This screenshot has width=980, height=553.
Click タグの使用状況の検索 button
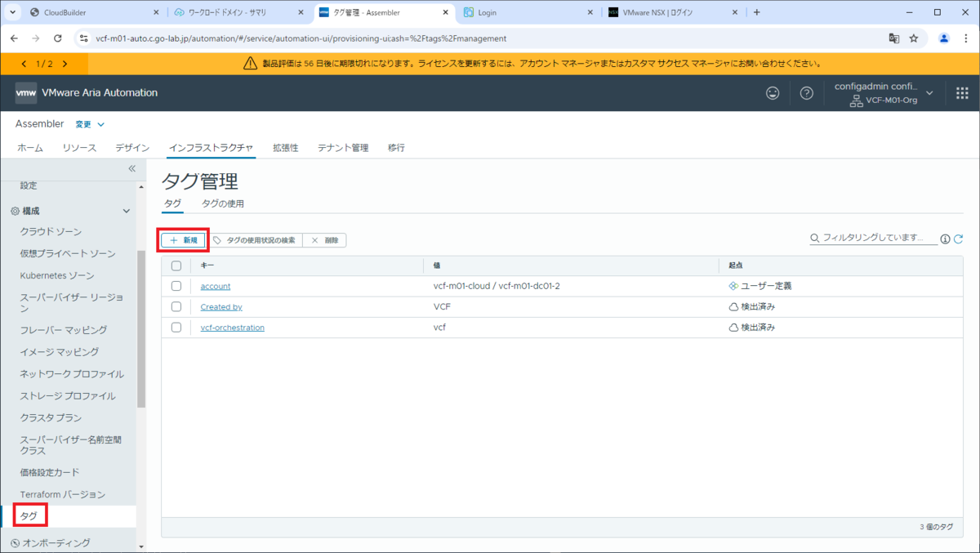coord(254,240)
